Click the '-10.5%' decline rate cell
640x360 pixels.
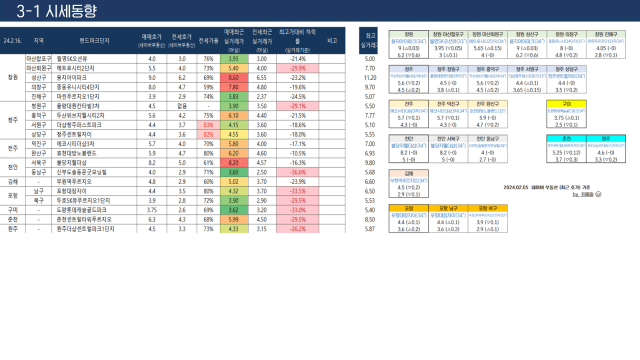tap(298, 153)
